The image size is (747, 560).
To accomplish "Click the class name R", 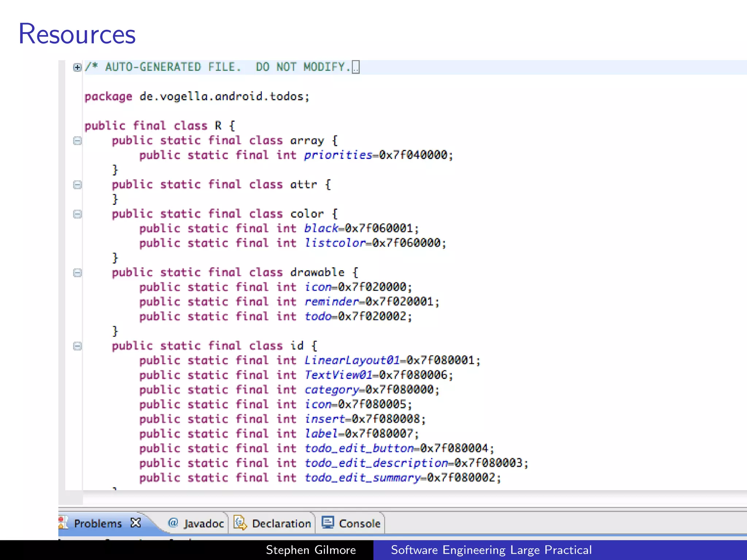I will tap(218, 126).
